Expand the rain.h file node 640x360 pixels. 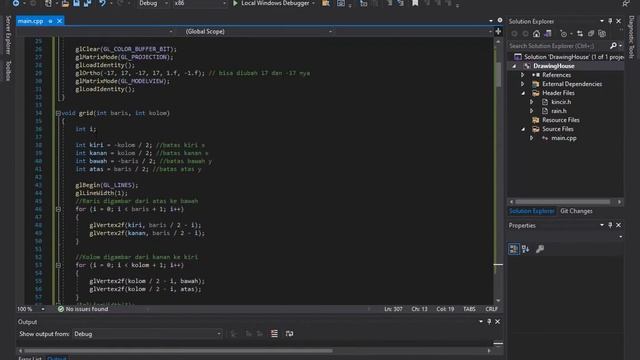(531, 111)
